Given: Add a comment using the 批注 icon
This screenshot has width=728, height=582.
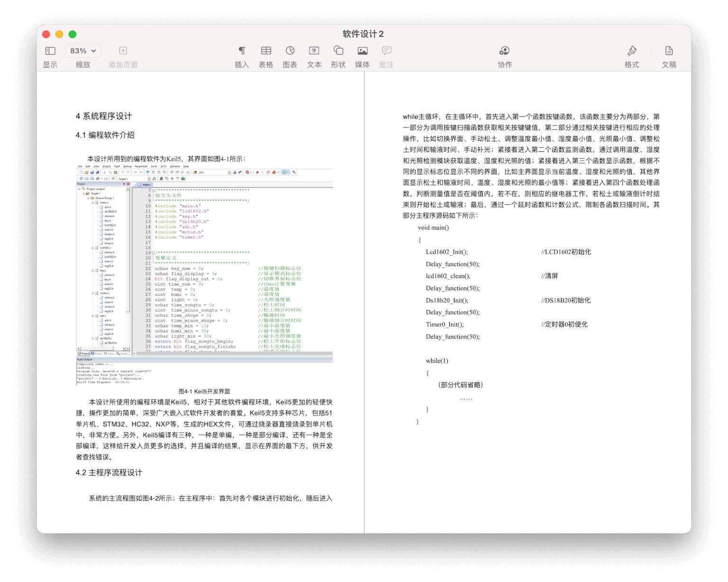Looking at the screenshot, I should tap(386, 51).
